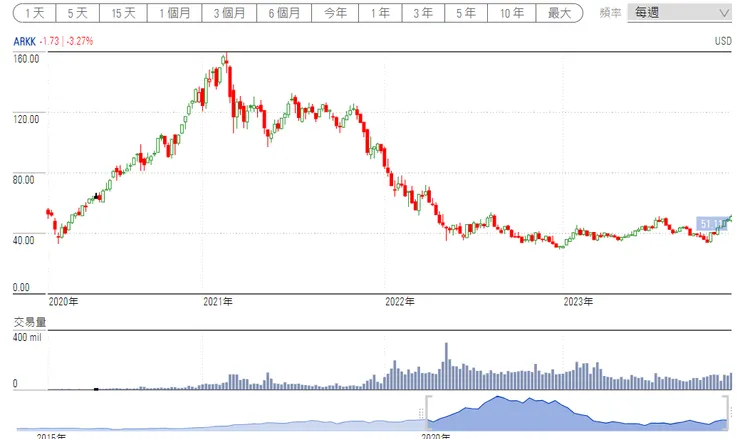Pick the 最大 (max) range
Screen dimensions: 740x439
pos(559,13)
